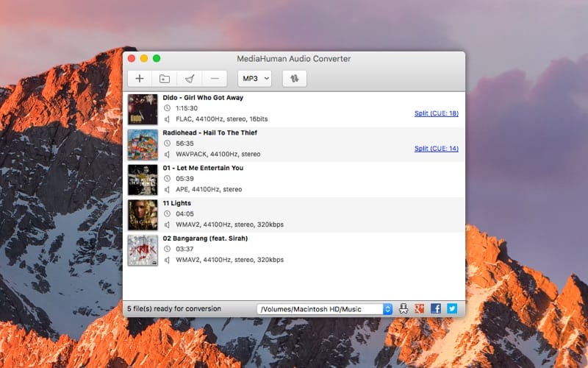Open the MP3 output format dropdown
Screen dimensions: 588x368
[x=254, y=79]
